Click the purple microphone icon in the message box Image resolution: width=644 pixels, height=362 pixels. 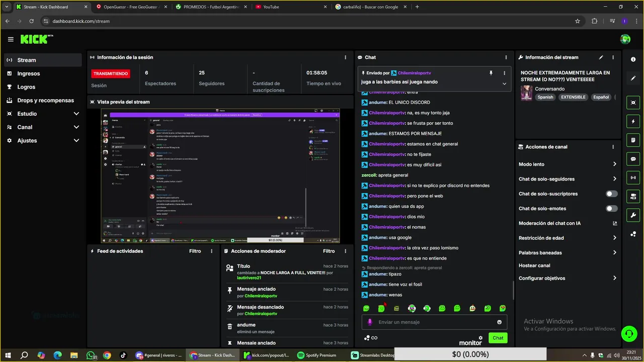click(x=370, y=322)
